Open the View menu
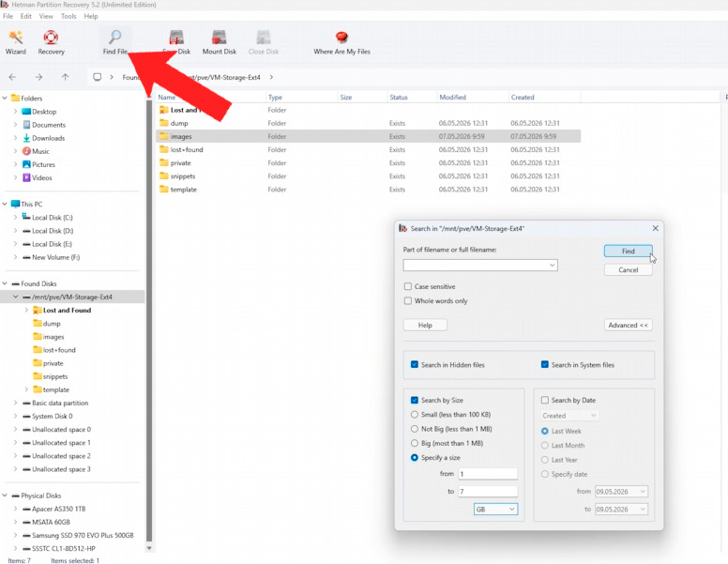Screen dimensions: 728x564 point(46,16)
